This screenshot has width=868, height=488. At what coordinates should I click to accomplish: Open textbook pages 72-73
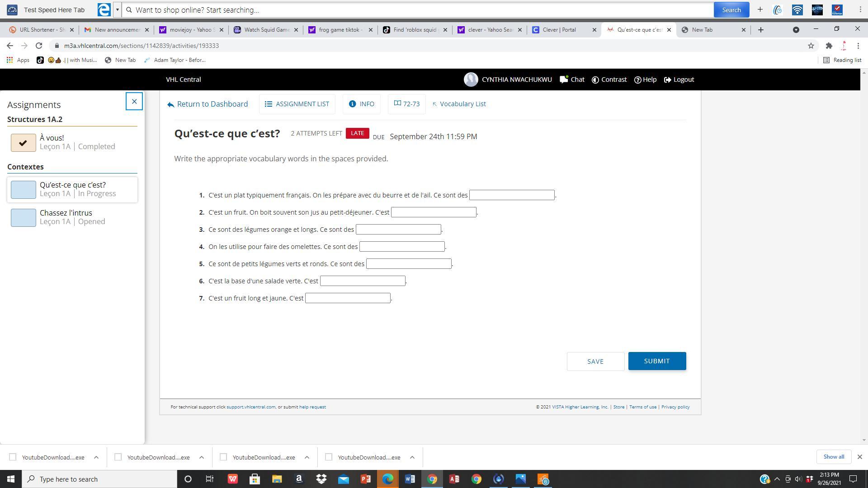pos(406,104)
